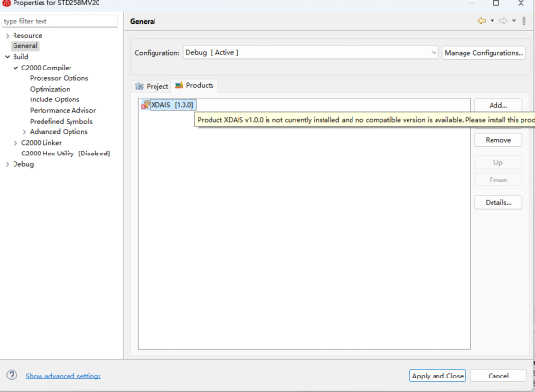The image size is (535, 392).
Task: Open Show advanced settings link
Action: pyautogui.click(x=63, y=376)
